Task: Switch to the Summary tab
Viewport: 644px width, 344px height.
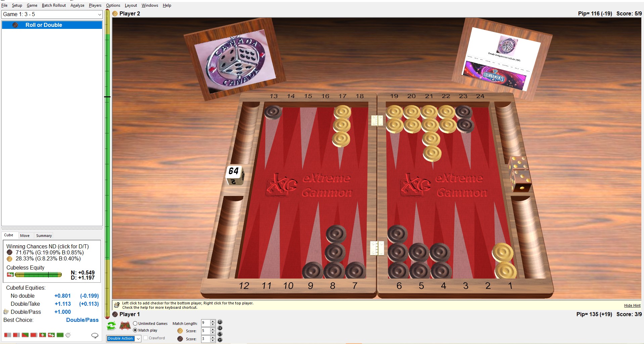Action: click(44, 236)
